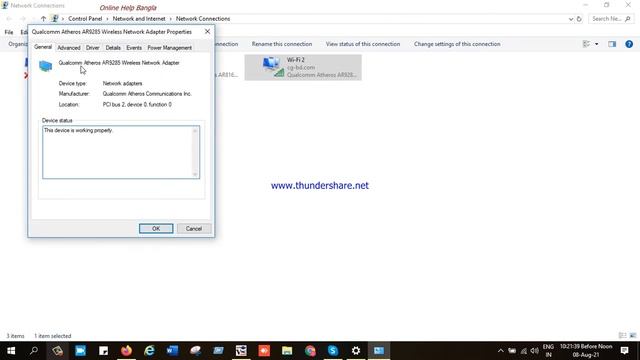640x360 pixels.
Task: Switch to large icons view in status bar
Action: pos(633,336)
